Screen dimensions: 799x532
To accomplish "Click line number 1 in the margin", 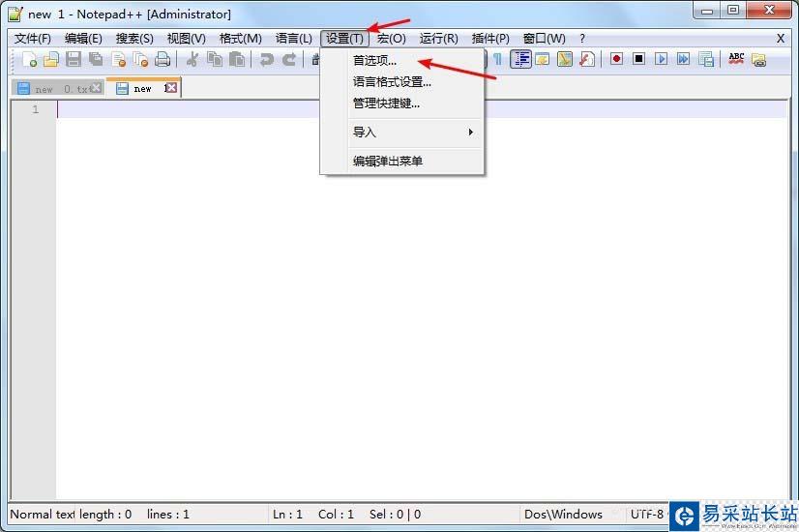I will pos(35,109).
